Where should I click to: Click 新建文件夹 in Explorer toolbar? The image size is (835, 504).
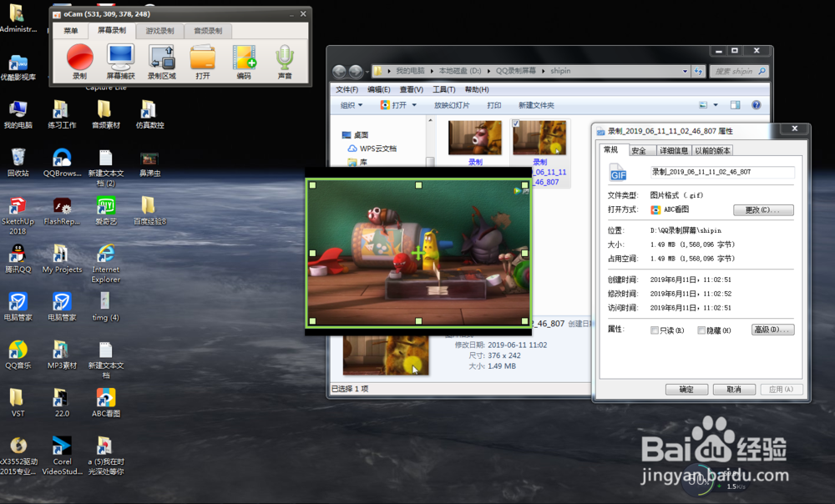click(x=536, y=105)
